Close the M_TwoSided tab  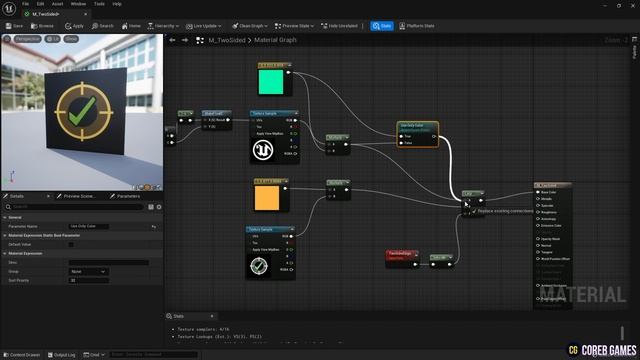coord(85,14)
